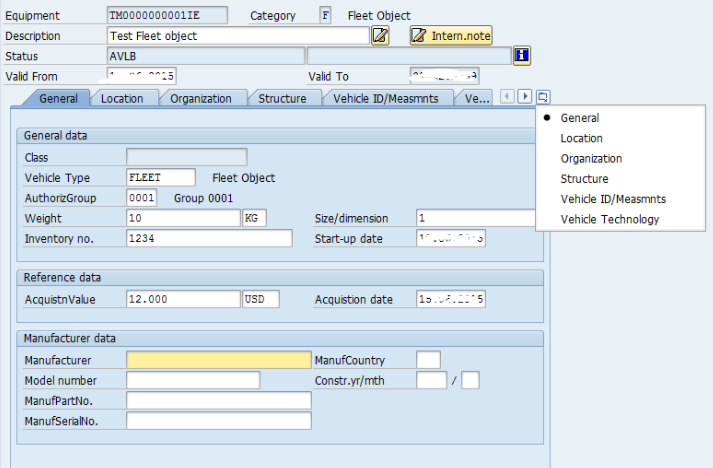Image resolution: width=713 pixels, height=468 pixels.
Task: Click the Inventory no. field
Action: (209, 238)
